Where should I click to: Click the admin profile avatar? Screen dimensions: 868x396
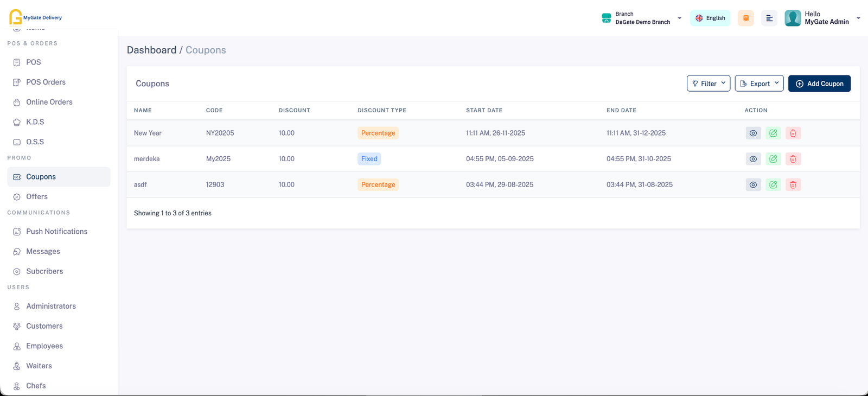coord(793,18)
